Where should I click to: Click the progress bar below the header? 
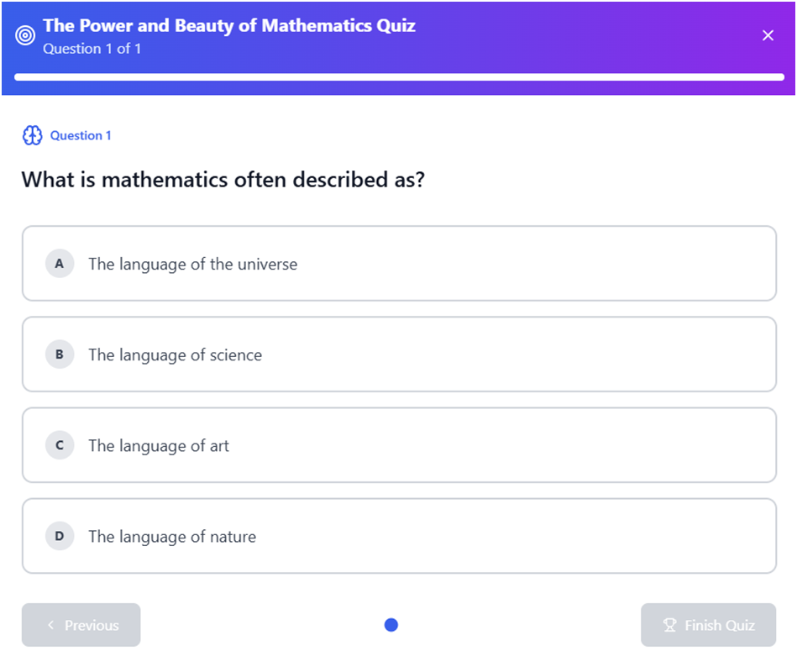tap(398, 76)
